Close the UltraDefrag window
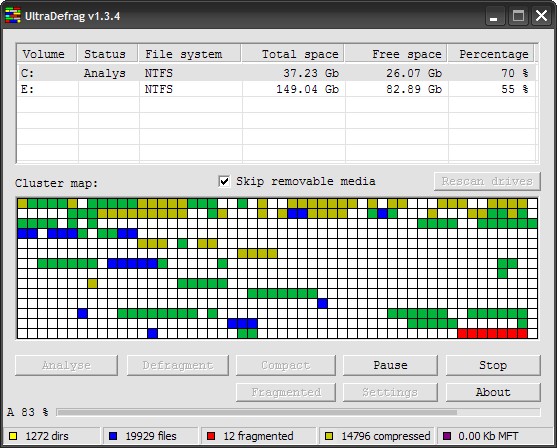The image size is (557, 448). pos(541,16)
